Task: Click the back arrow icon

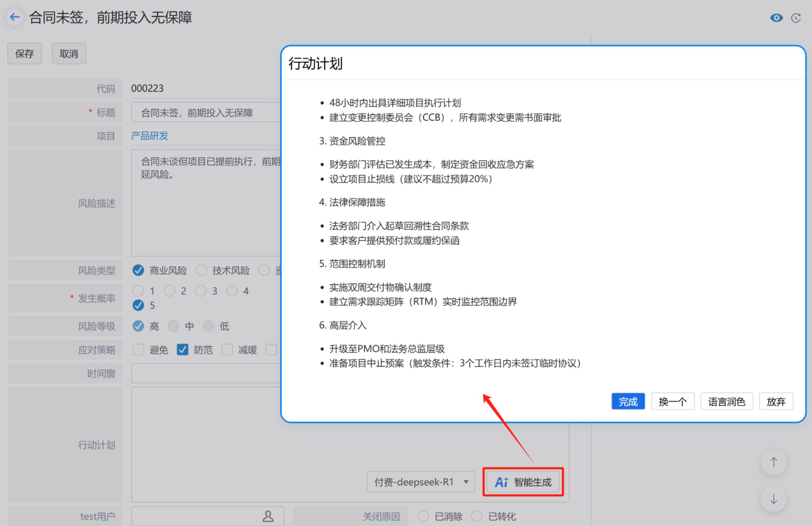Action: pyautogui.click(x=15, y=17)
